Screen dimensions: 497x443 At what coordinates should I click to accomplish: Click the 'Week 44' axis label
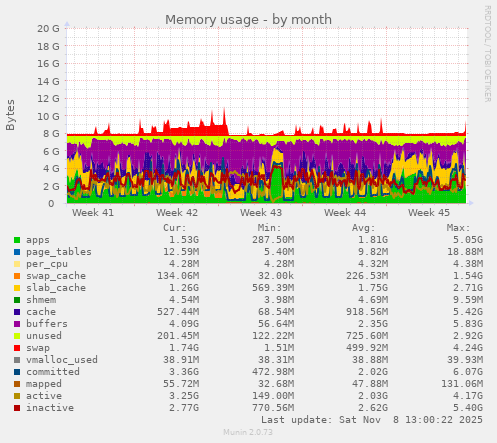point(345,213)
